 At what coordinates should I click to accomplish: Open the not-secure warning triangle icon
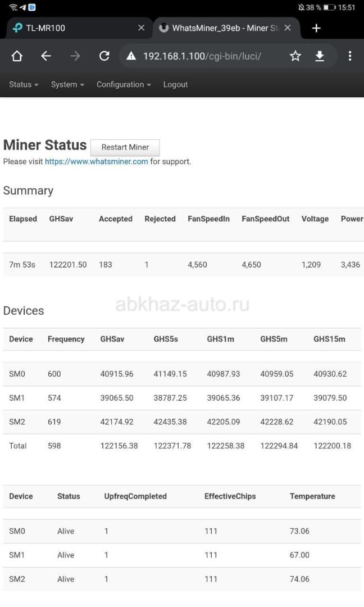point(131,56)
